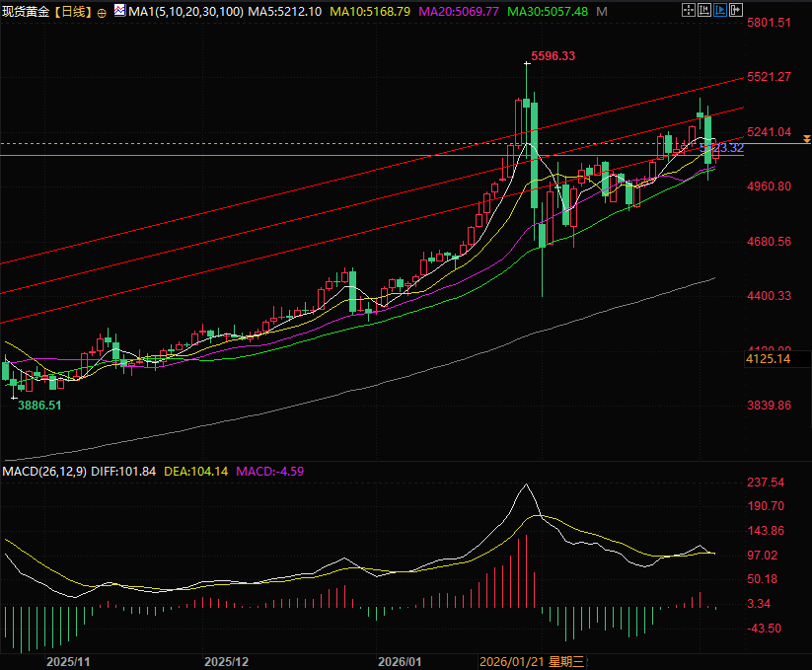The image size is (812, 670).
Task: Select the magenta MA20:5069.77 label
Action: [x=460, y=12]
